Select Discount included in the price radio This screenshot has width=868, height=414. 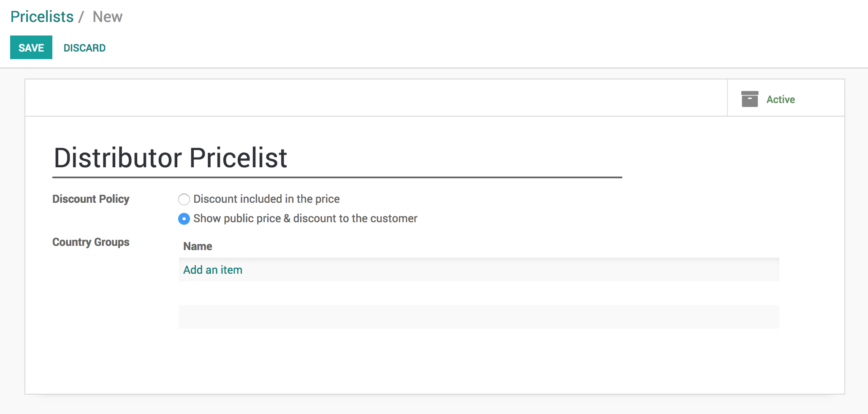[x=184, y=199]
